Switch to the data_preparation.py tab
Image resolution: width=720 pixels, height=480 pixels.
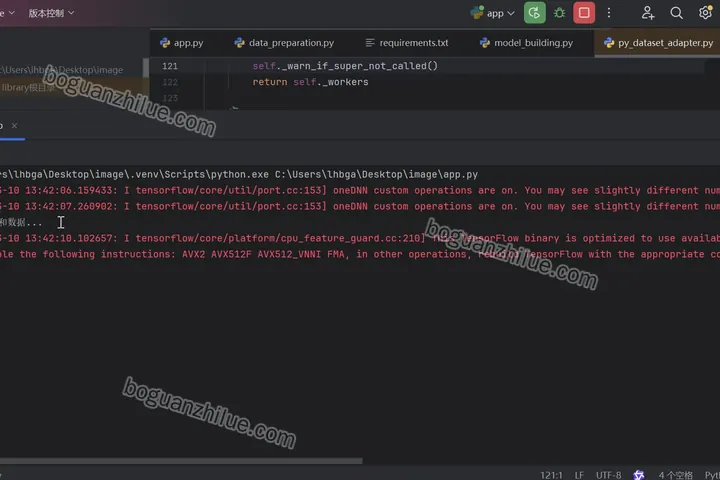click(284, 43)
